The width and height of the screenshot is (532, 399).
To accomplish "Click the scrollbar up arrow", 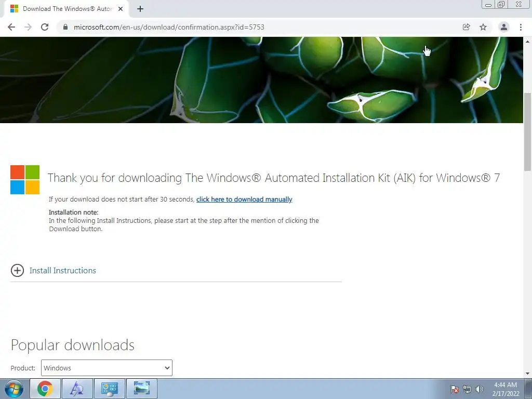I will tap(527, 42).
